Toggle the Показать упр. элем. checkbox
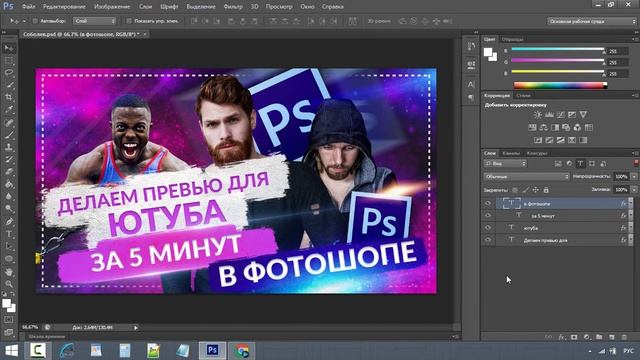The image size is (640, 360). (129, 21)
